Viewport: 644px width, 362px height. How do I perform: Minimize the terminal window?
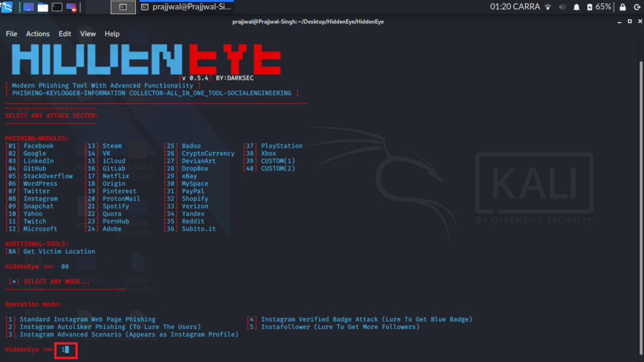619,22
